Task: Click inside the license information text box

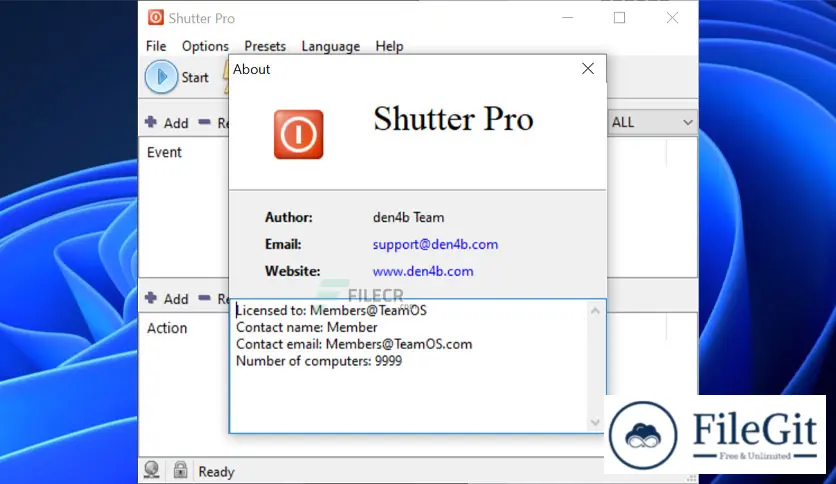Action: click(417, 366)
